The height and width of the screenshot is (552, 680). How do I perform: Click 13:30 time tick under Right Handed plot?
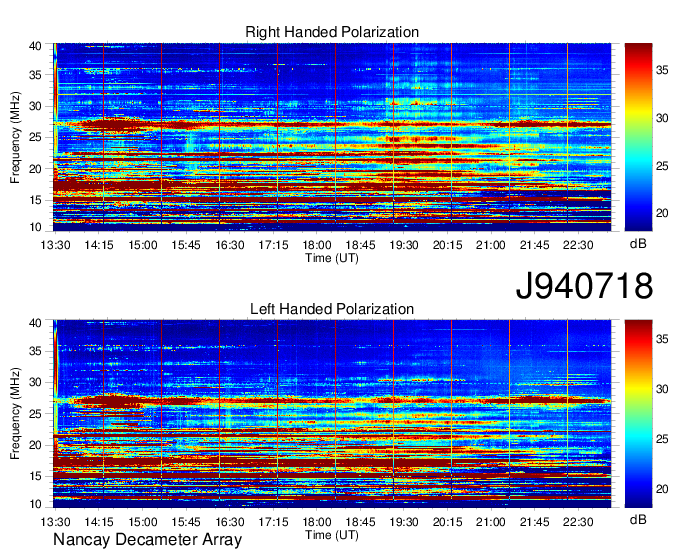point(56,245)
